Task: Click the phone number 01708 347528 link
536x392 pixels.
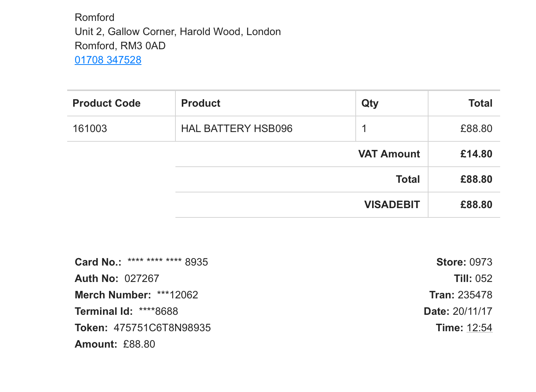Action: [108, 60]
